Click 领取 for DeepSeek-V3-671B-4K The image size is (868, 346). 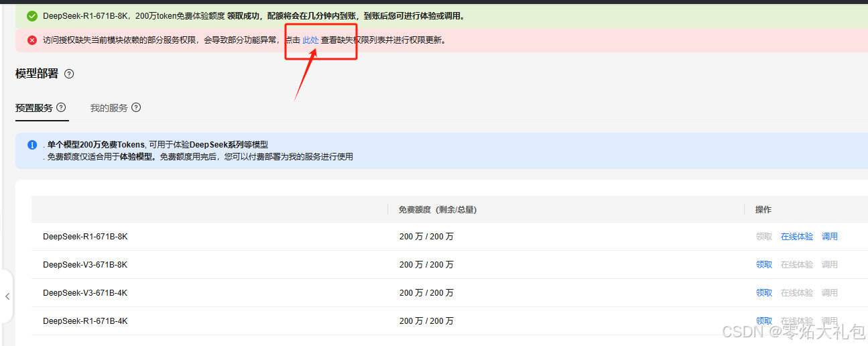click(x=764, y=293)
